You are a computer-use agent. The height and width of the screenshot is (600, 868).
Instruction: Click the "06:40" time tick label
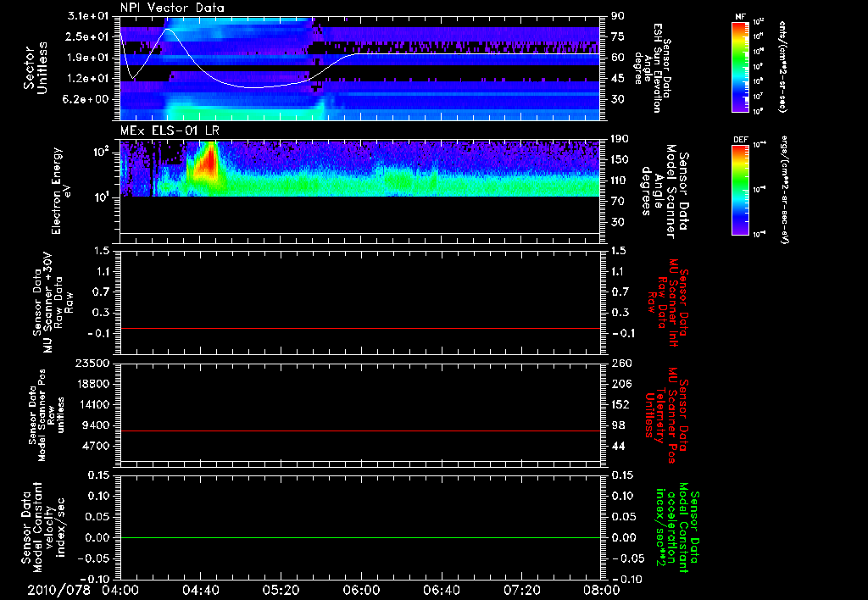click(441, 590)
